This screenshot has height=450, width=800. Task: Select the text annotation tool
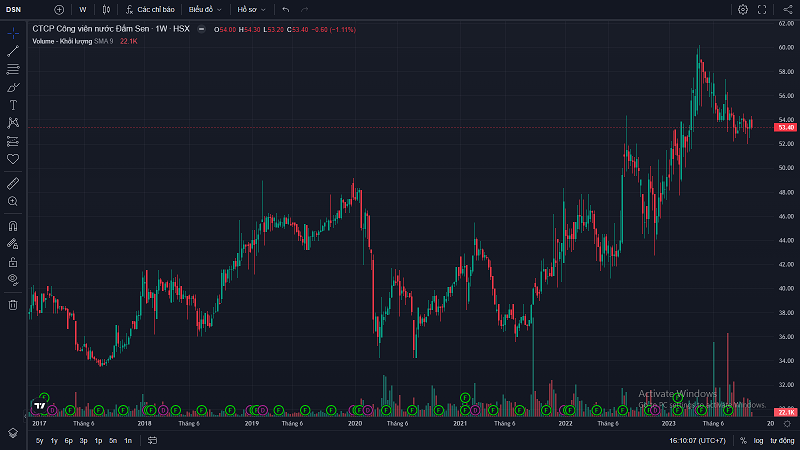[13, 104]
